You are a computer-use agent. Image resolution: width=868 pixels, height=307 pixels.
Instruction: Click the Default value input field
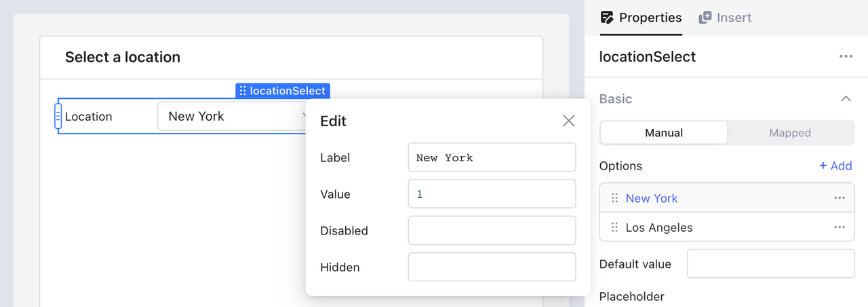[x=770, y=264]
